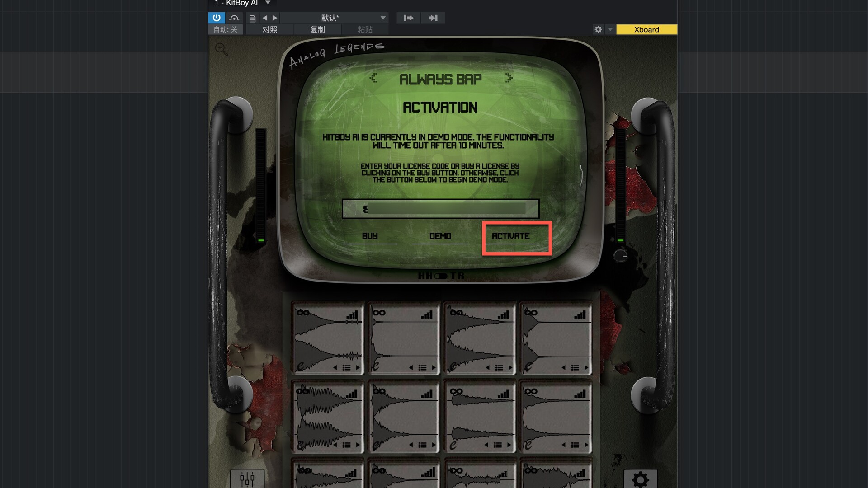Image resolution: width=868 pixels, height=488 pixels.
Task: Click the license code input field
Action: pyautogui.click(x=441, y=209)
